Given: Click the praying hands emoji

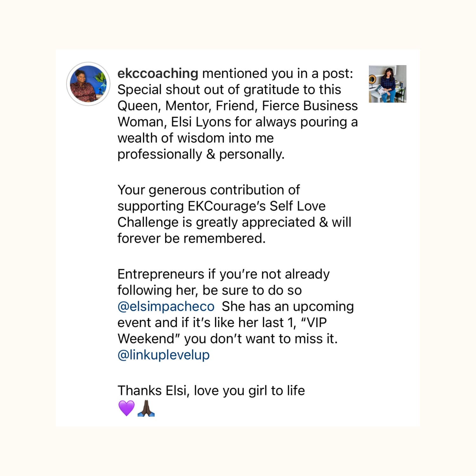Looking at the screenshot, I should pos(146,408).
